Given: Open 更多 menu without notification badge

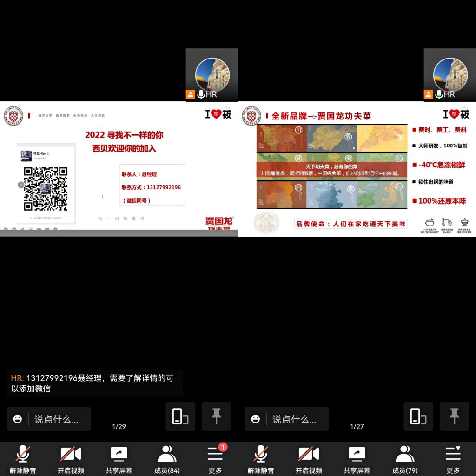Looking at the screenshot, I should pyautogui.click(x=453, y=458).
